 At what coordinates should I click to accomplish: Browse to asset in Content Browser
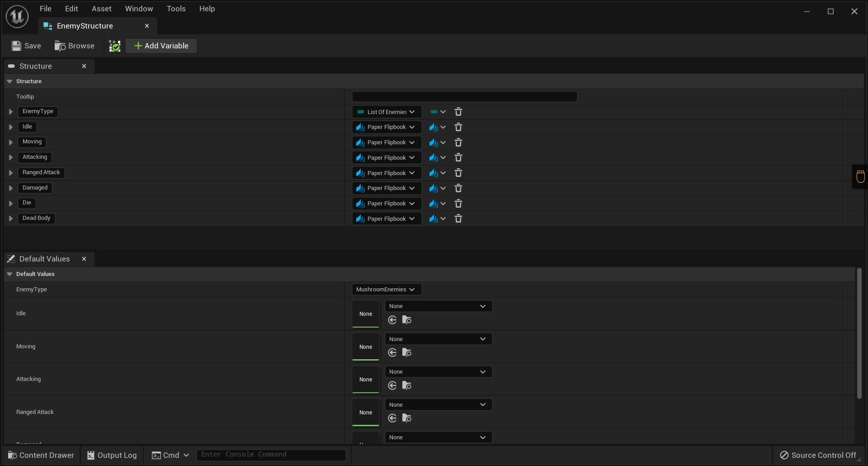pyautogui.click(x=75, y=46)
